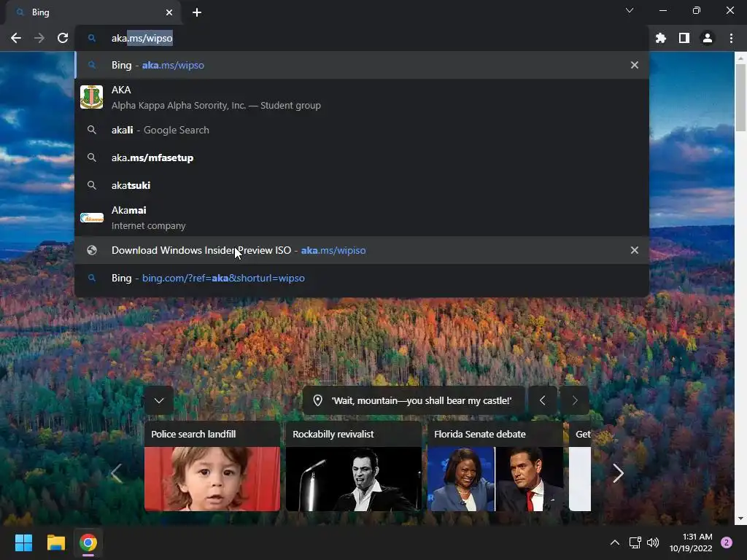Open the clock showing 1:31 AM
Image resolution: width=747 pixels, height=560 pixels.
click(691, 542)
